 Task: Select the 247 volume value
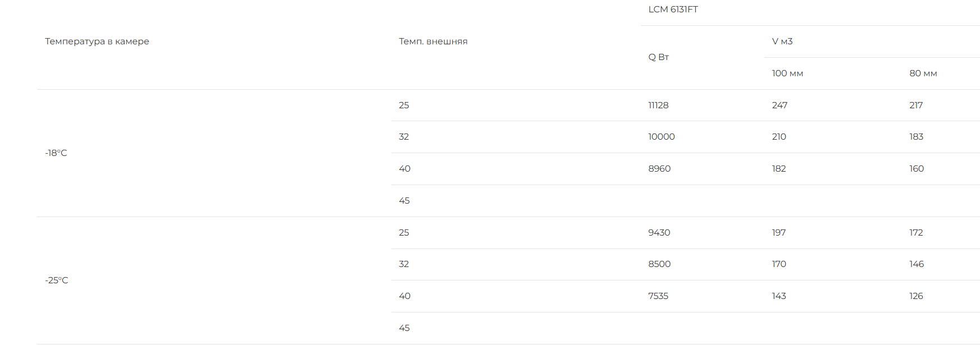click(780, 105)
